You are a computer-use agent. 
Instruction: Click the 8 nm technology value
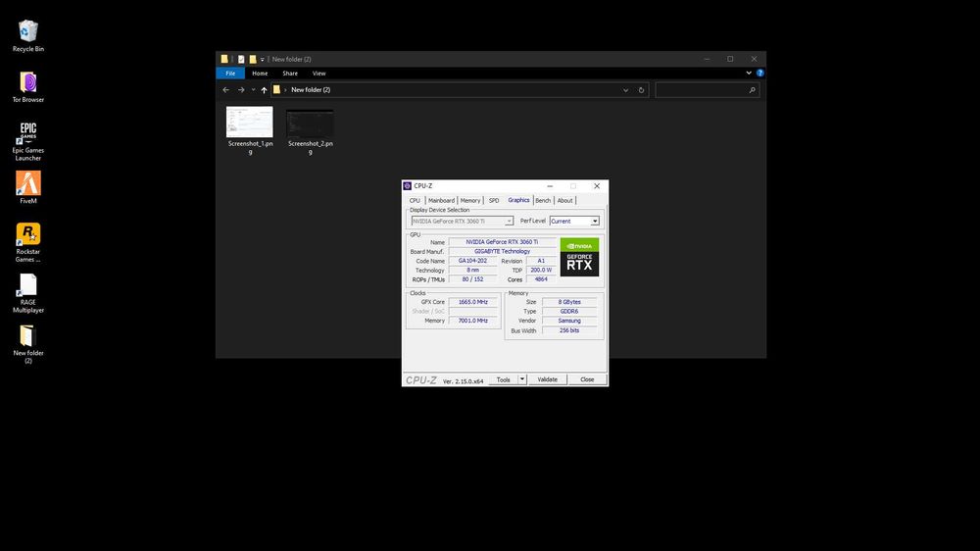point(472,271)
